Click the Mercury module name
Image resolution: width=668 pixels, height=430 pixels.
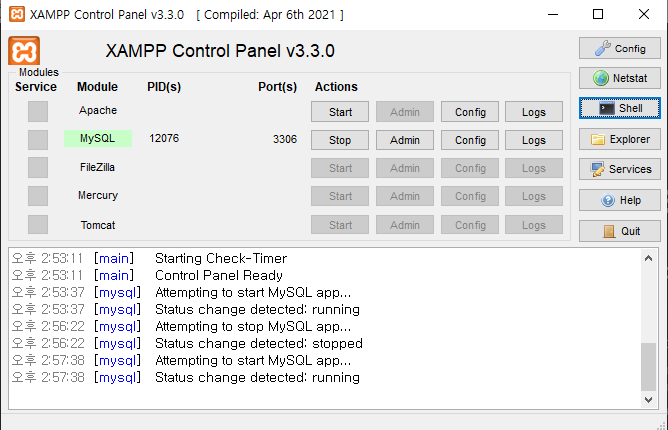[98, 196]
